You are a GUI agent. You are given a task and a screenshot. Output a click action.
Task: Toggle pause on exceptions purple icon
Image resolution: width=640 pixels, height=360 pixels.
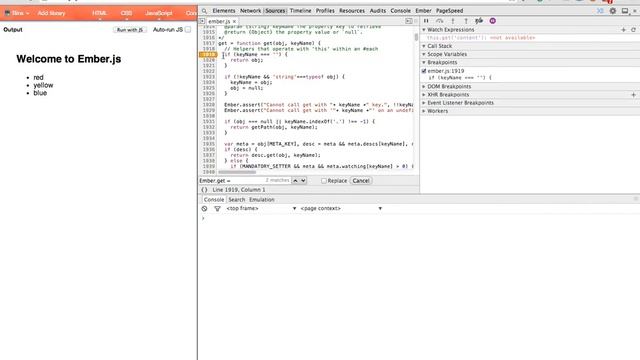493,21
